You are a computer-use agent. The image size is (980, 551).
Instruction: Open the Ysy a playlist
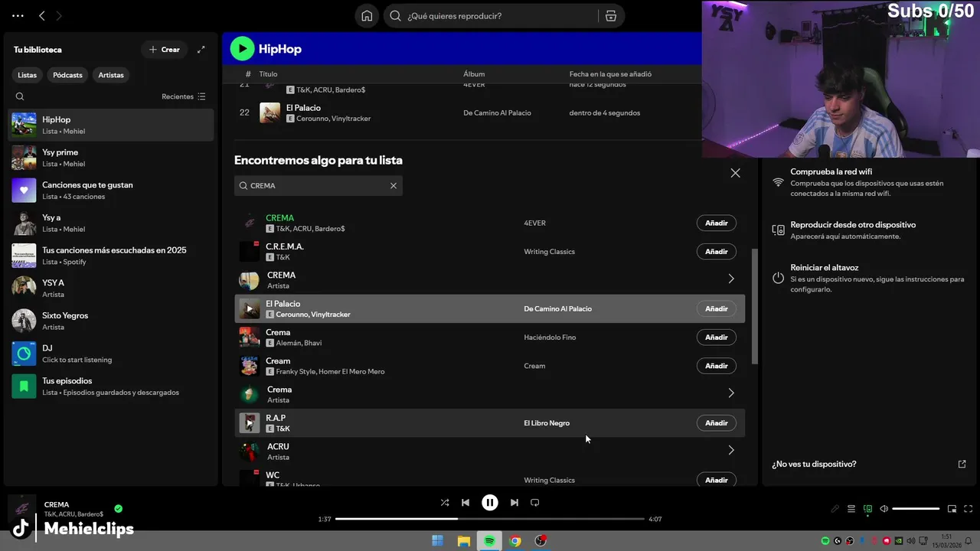111,223
